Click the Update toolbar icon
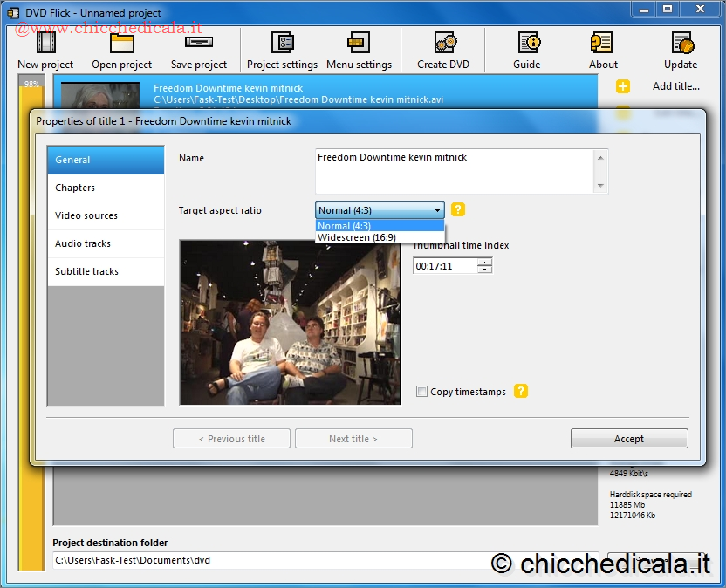 pyautogui.click(x=681, y=44)
